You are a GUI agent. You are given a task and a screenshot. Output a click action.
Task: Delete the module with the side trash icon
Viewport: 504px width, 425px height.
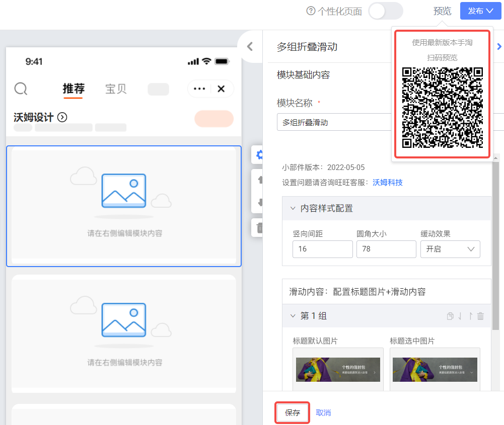click(x=259, y=227)
